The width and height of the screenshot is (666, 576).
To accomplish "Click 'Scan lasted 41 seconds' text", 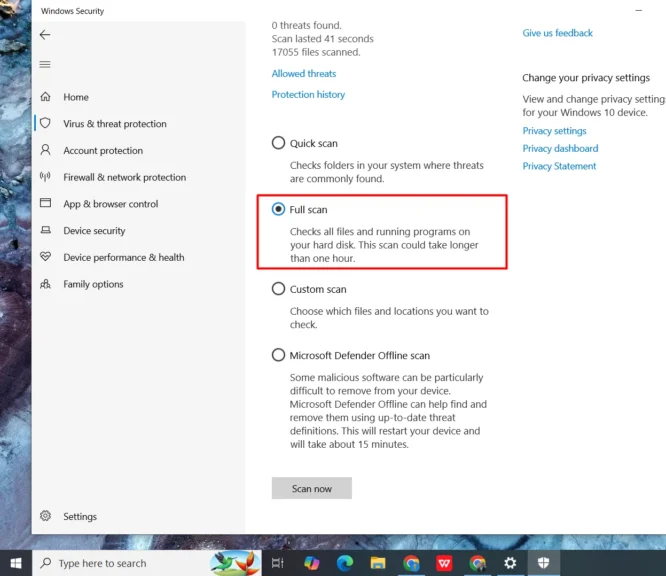I will pos(322,39).
